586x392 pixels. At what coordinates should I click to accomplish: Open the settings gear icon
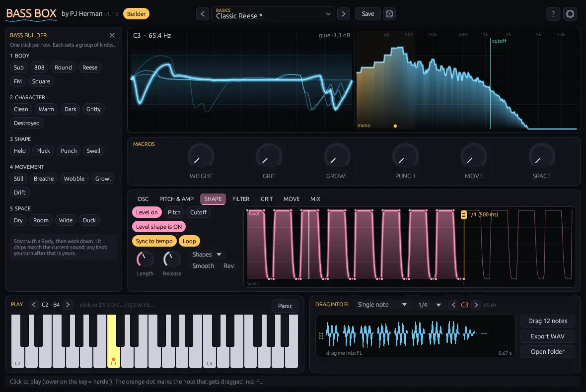point(570,14)
